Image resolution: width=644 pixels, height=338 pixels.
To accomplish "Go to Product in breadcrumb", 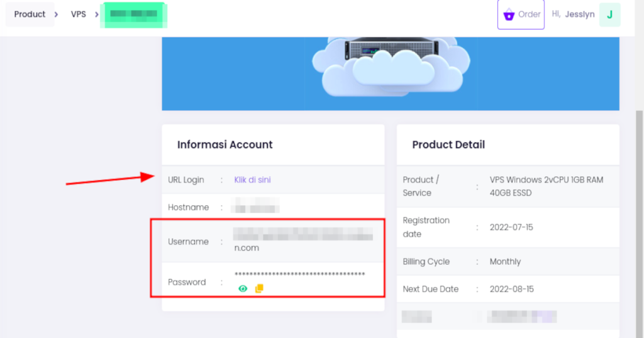I will point(30,14).
